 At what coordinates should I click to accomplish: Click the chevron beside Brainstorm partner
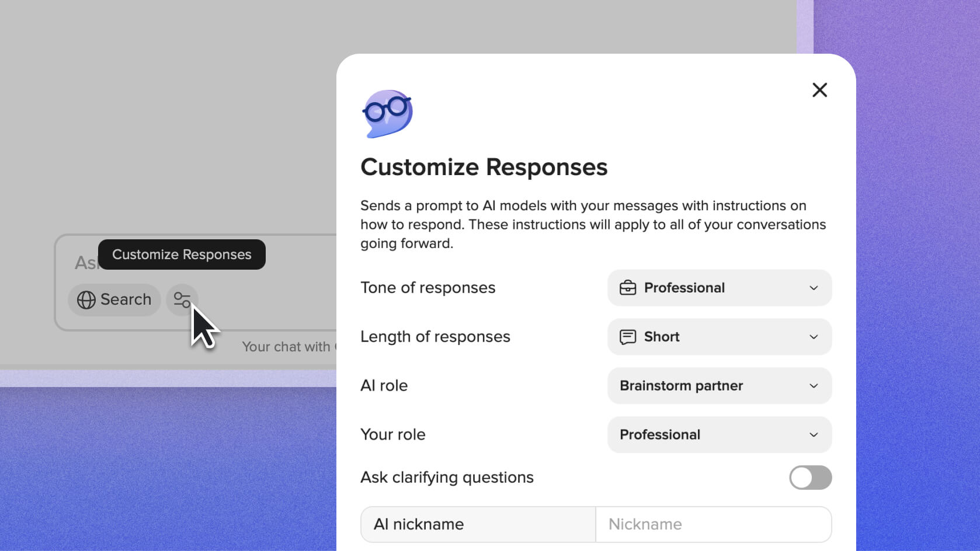click(814, 386)
